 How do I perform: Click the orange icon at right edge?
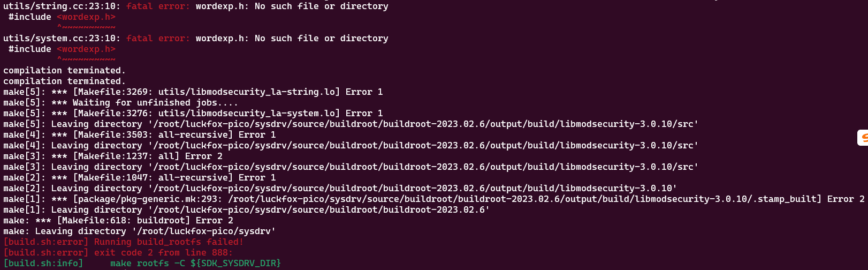coord(863,138)
